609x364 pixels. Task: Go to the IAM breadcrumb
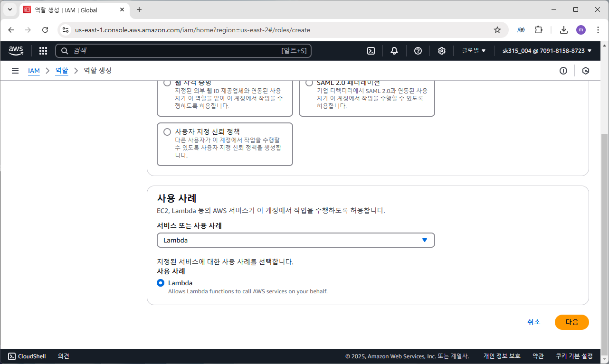coord(34,71)
